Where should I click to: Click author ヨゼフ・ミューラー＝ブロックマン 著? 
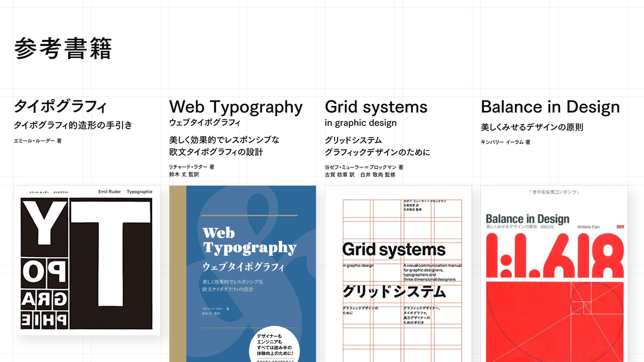click(364, 167)
